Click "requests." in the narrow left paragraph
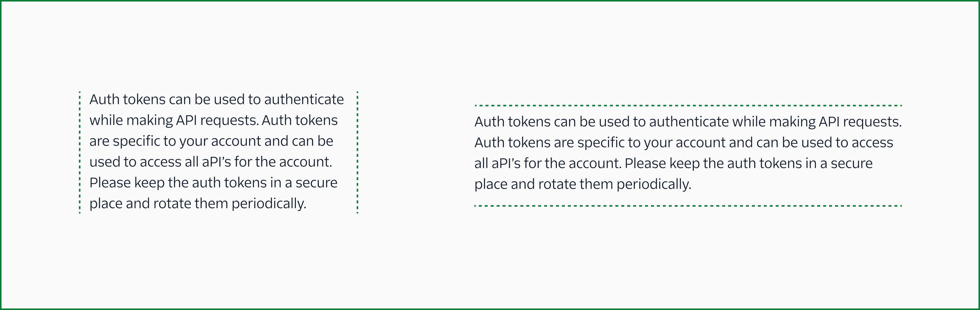Image resolution: width=980 pixels, height=310 pixels. 229,120
